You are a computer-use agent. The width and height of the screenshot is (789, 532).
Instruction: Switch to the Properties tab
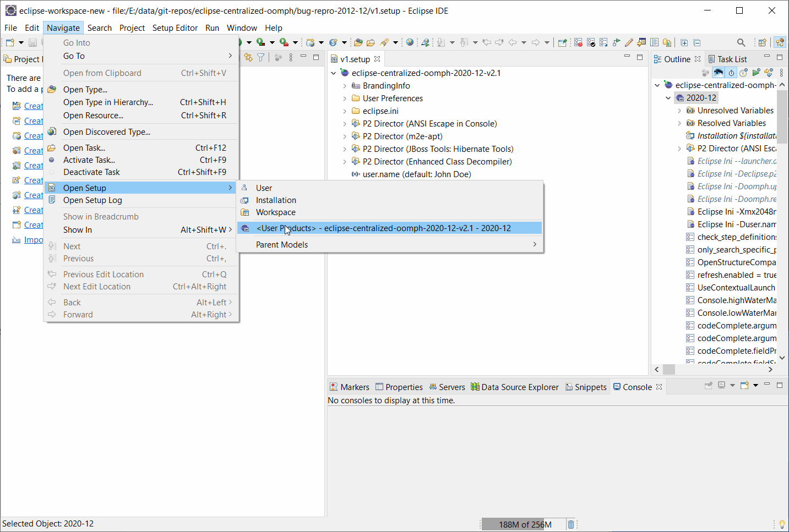click(399, 387)
